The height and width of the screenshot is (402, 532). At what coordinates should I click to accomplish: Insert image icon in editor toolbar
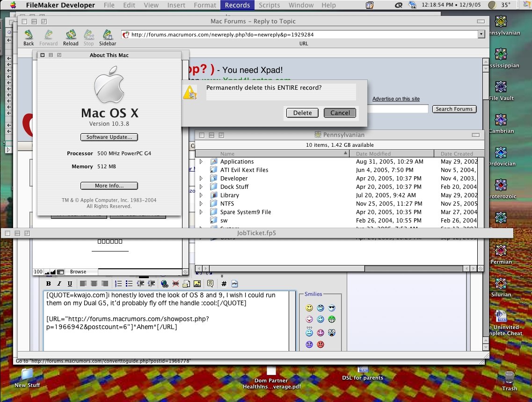pyautogui.click(x=197, y=284)
